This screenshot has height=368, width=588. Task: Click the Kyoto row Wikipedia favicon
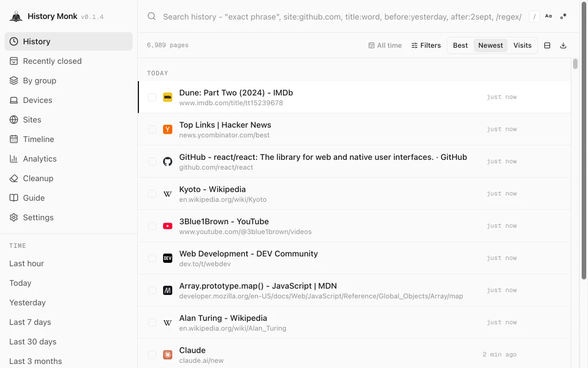pos(168,194)
